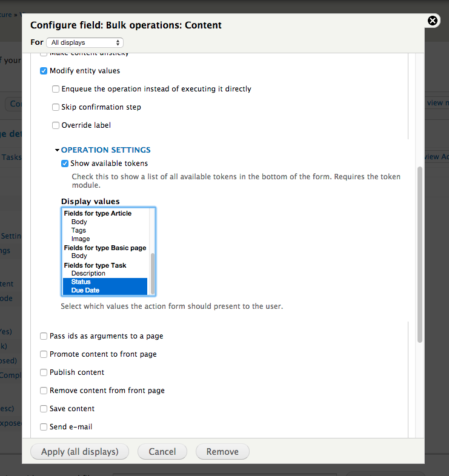This screenshot has width=449, height=476.
Task: Enable Remove content from front page
Action: pyautogui.click(x=44, y=391)
